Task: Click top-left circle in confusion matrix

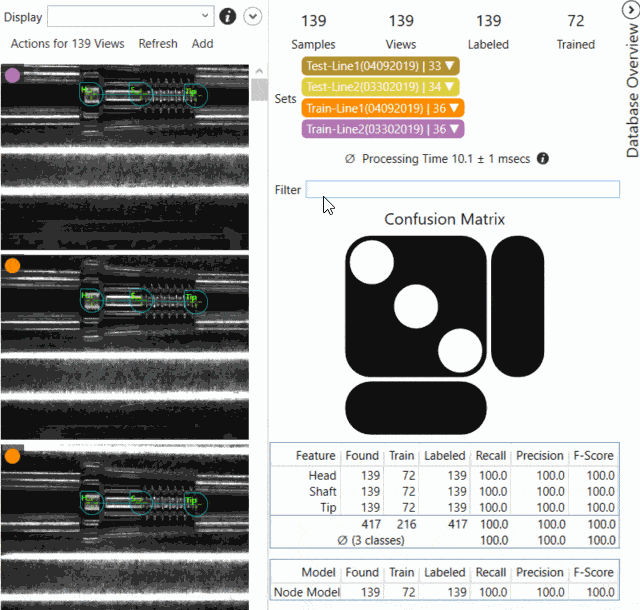Action: (x=371, y=262)
